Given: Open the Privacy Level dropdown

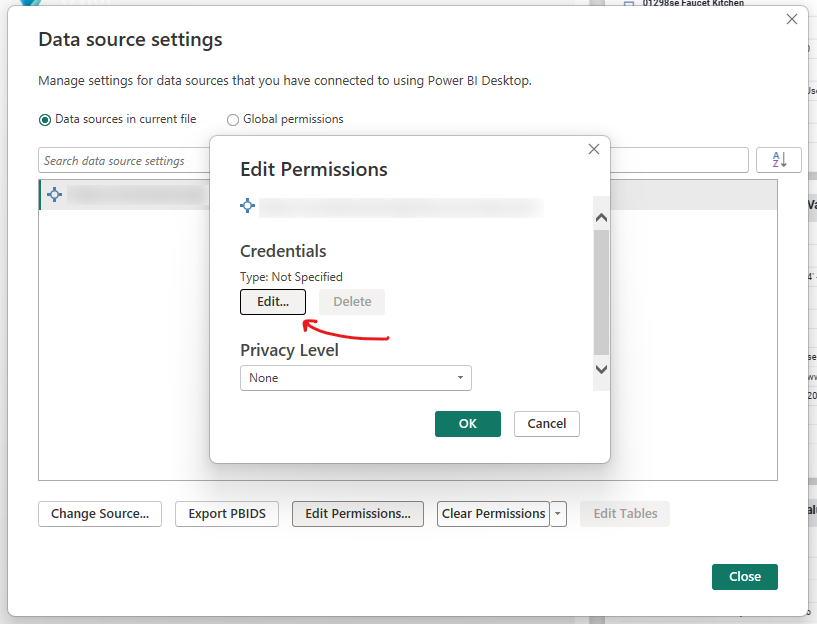Looking at the screenshot, I should [355, 378].
